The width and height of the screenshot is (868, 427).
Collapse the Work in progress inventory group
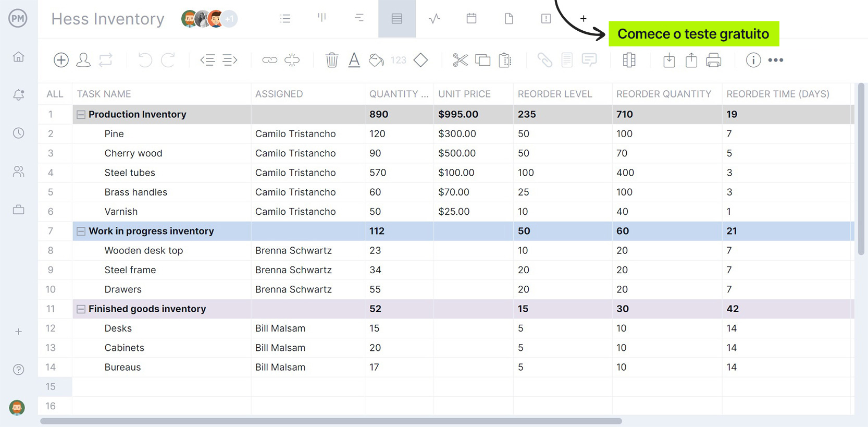(81, 231)
